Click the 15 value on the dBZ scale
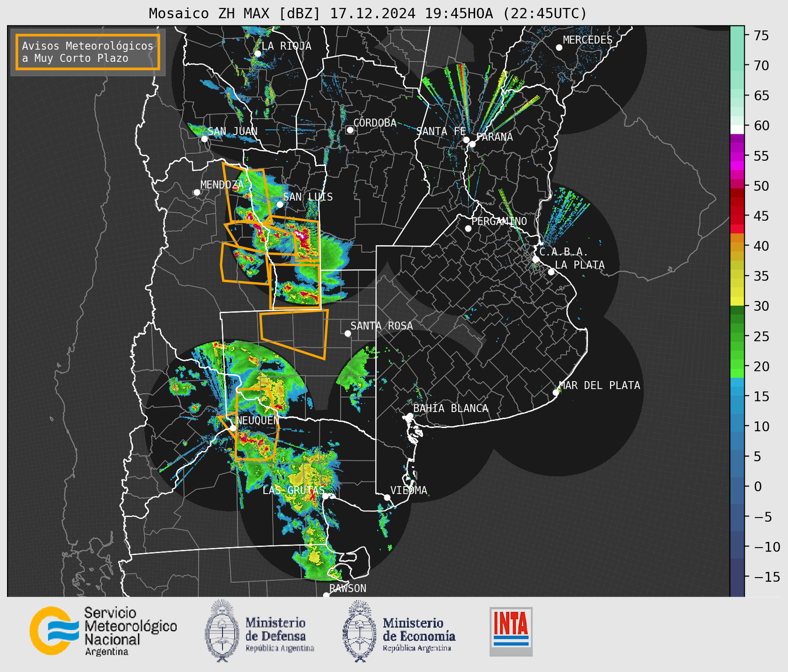 coord(761,396)
